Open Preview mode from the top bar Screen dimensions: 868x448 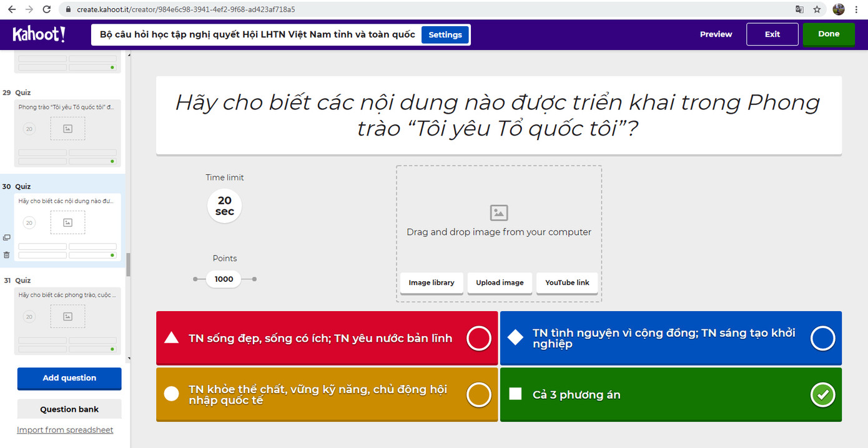tap(716, 34)
